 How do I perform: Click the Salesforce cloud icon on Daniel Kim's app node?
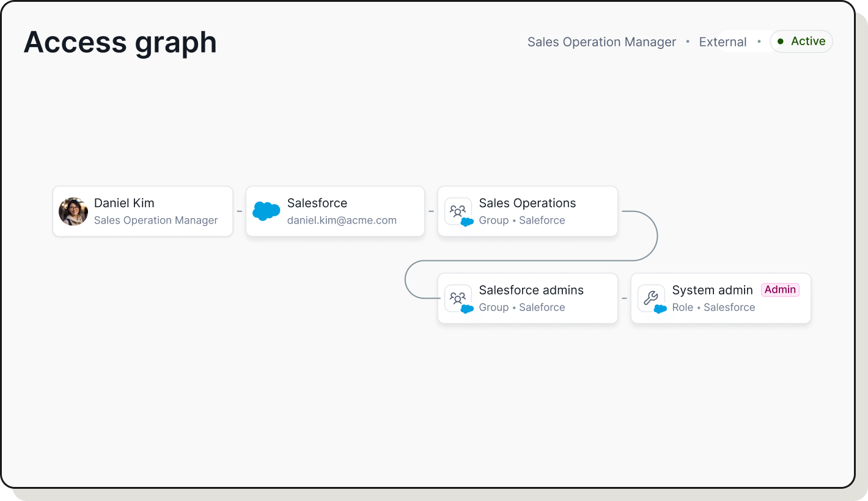(x=265, y=211)
